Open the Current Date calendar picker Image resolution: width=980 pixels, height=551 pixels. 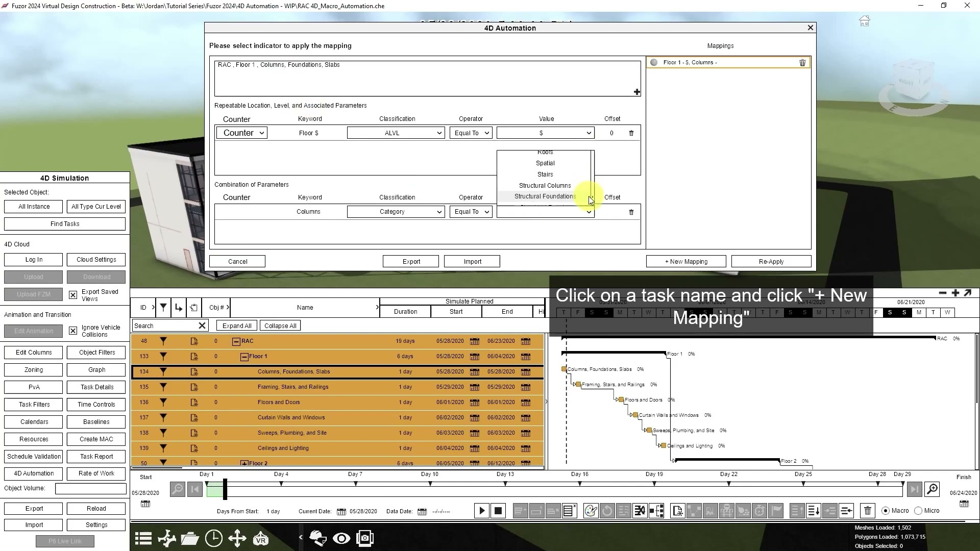341,511
